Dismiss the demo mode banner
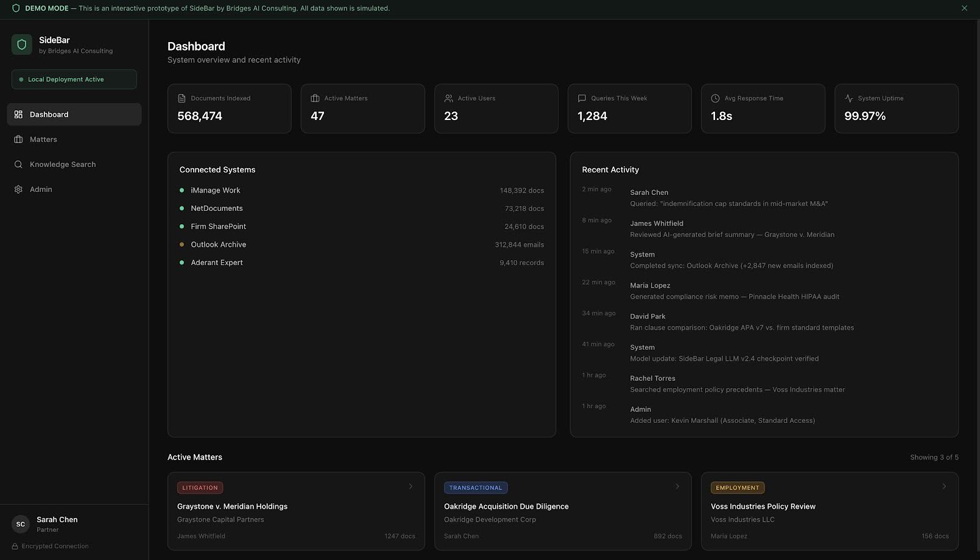Screen dimensions: 980x560 tap(964, 9)
